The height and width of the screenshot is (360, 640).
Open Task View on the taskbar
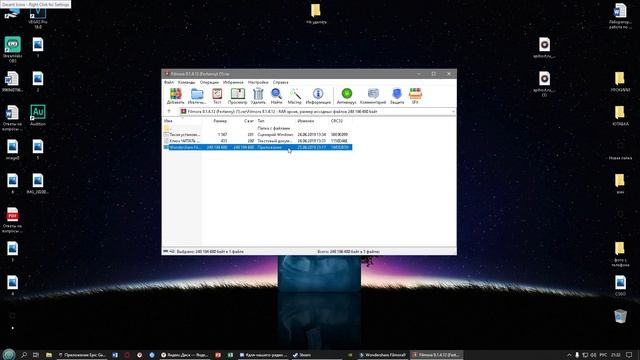36,355
